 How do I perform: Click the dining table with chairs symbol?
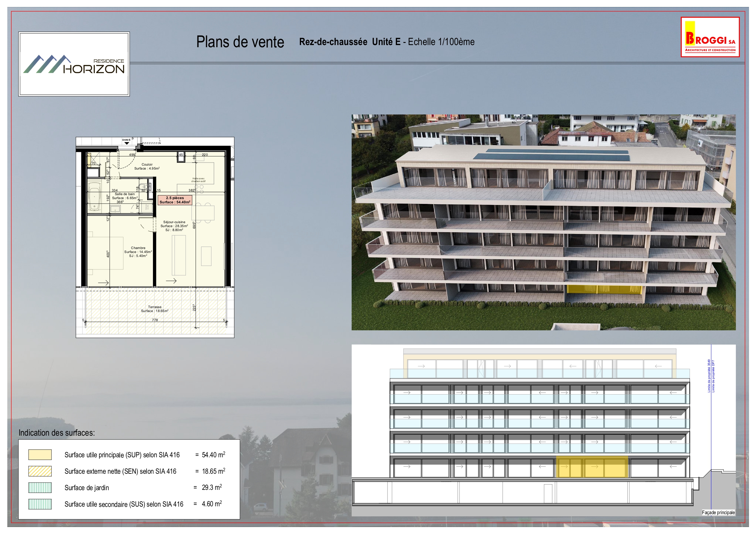point(203,213)
